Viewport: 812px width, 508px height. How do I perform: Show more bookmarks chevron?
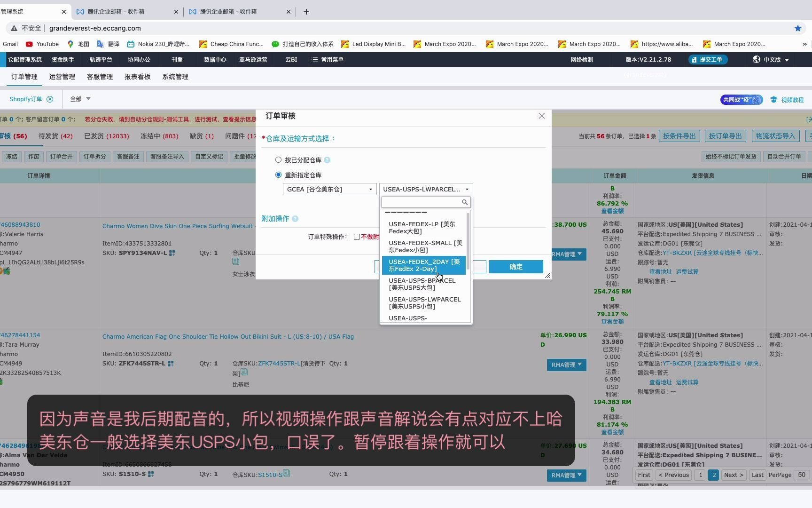tap(804, 44)
